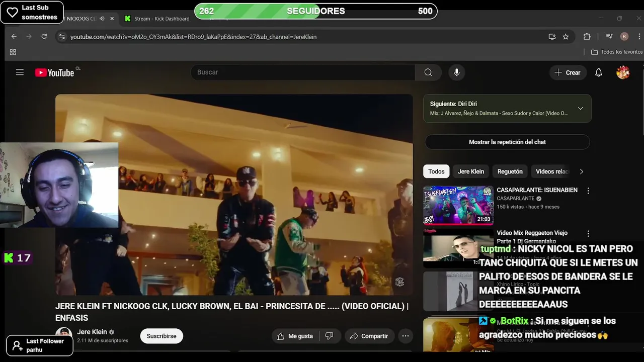Image resolution: width=644 pixels, height=362 pixels.
Task: Open the CASAPARLANTE: ISUENABIEN title
Action: (537, 190)
